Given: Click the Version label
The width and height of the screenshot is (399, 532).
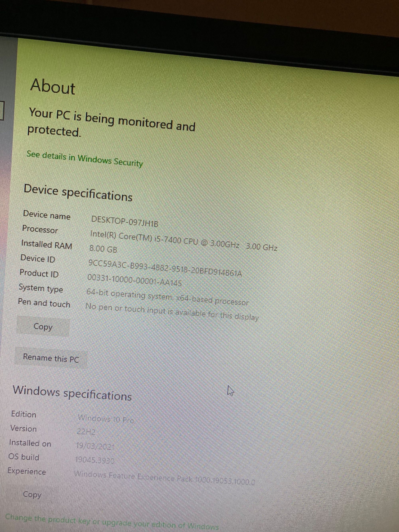Looking at the screenshot, I should coord(23,429).
